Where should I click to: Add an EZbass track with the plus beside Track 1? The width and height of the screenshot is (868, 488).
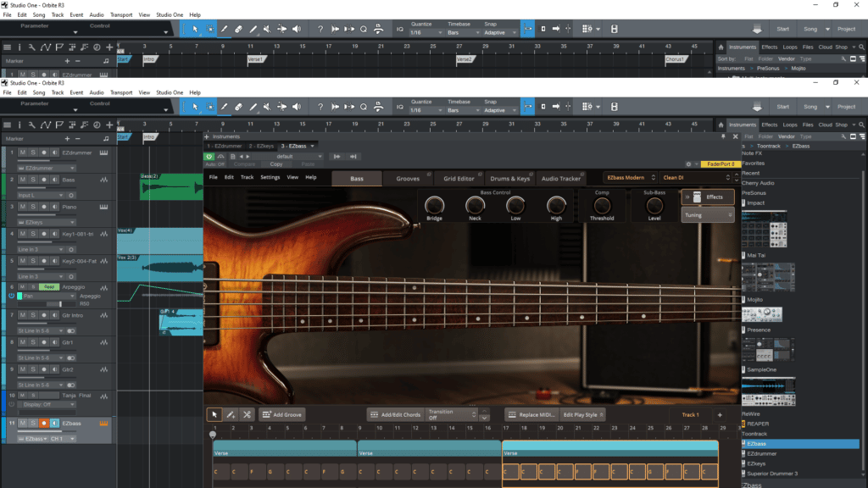720,415
